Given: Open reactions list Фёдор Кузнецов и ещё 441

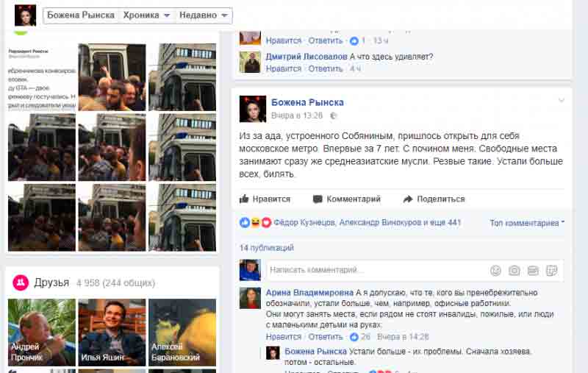Looking at the screenshot, I should click(367, 222).
